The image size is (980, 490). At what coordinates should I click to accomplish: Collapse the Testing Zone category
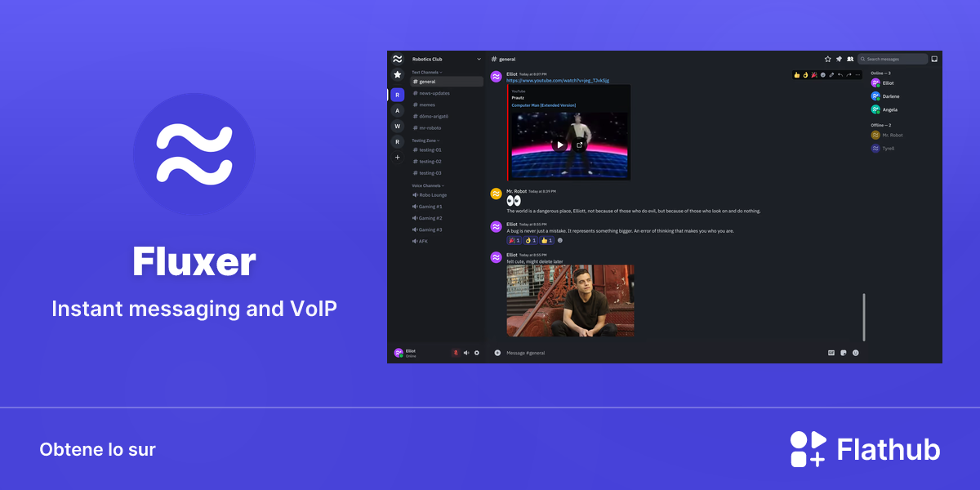coord(425,140)
